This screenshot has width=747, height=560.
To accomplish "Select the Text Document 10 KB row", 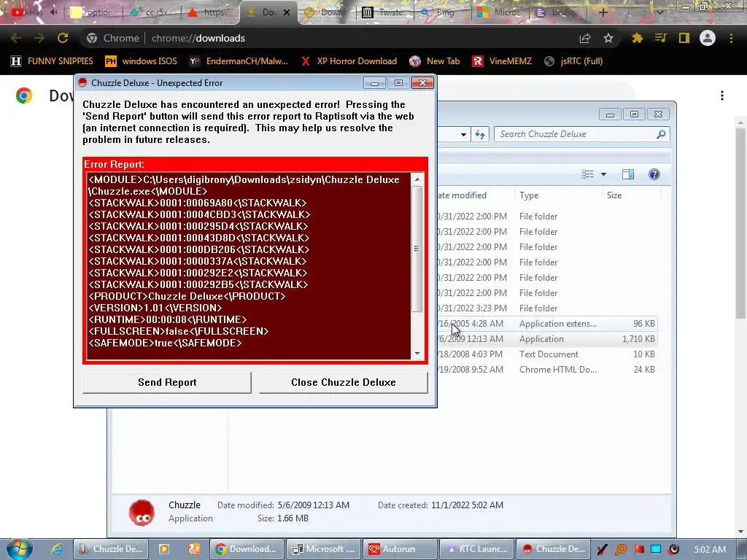I will [x=547, y=354].
